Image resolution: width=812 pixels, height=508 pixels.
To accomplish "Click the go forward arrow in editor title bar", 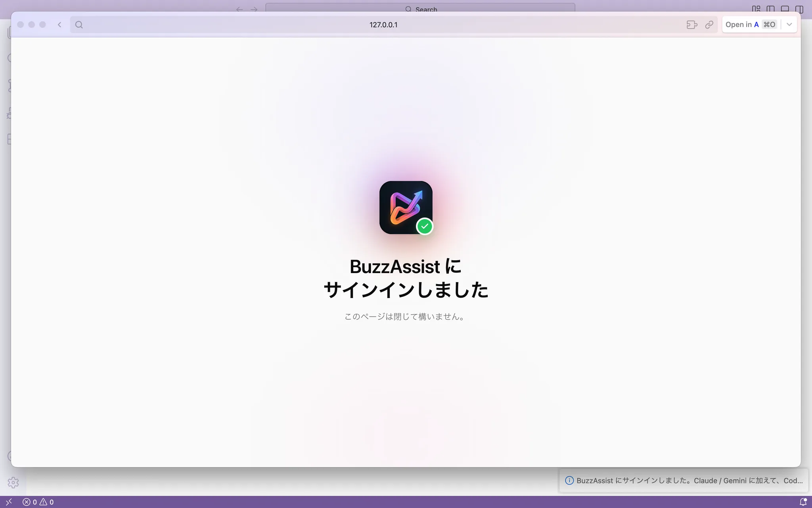I will (x=254, y=9).
